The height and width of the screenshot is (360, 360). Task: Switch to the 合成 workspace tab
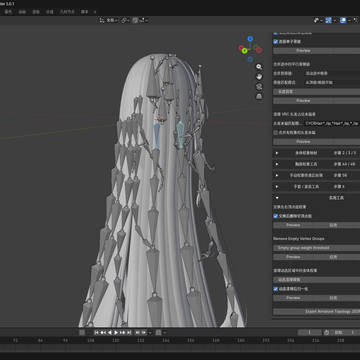50,12
